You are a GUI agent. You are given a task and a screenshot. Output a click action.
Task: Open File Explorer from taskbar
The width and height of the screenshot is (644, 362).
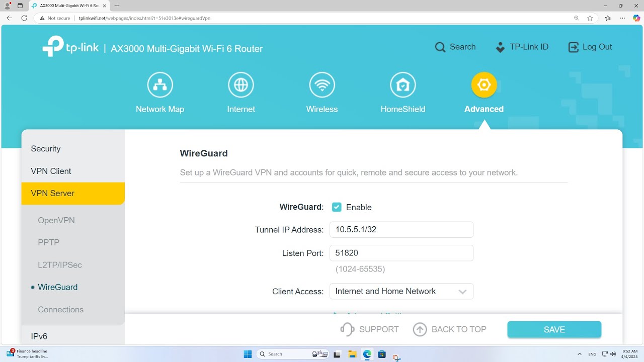(x=352, y=354)
